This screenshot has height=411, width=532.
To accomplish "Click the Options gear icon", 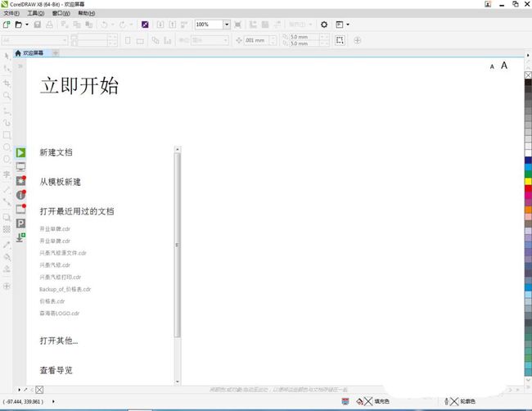I will click(324, 25).
